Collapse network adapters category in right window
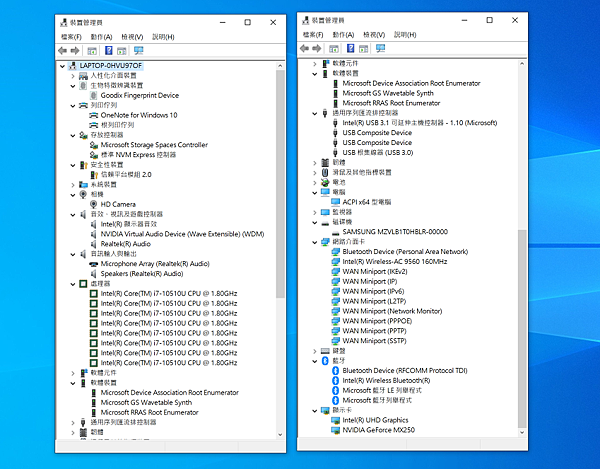Viewport: 600px width, 469px height. (x=315, y=242)
